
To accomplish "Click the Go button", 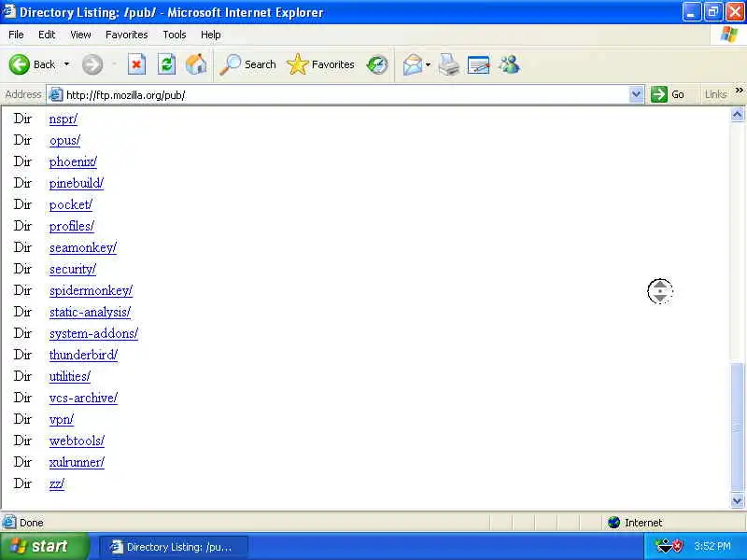I will click(668, 94).
